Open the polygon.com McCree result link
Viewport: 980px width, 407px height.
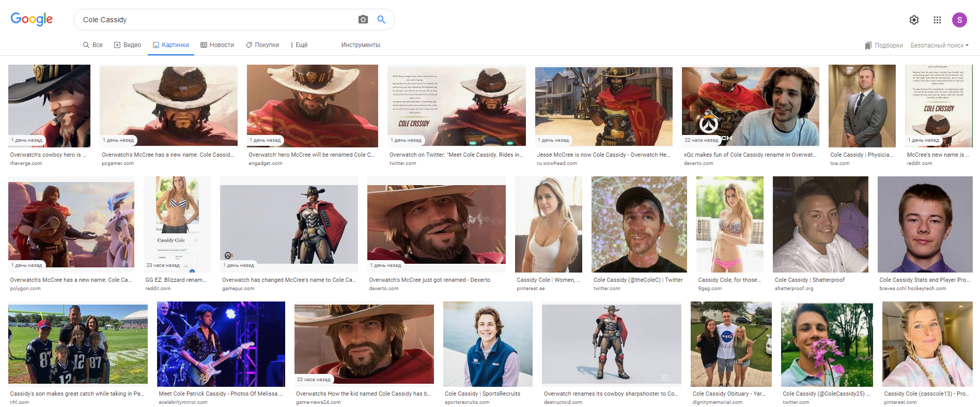click(71, 280)
